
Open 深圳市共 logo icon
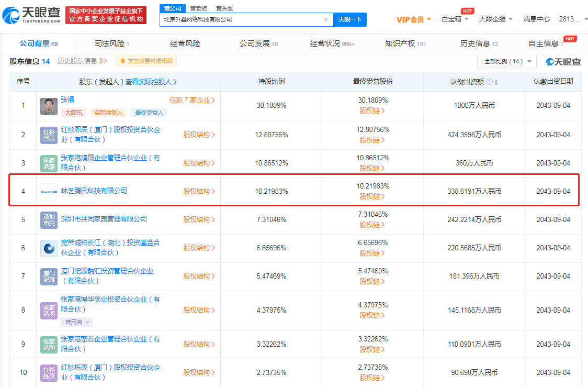coord(49,220)
